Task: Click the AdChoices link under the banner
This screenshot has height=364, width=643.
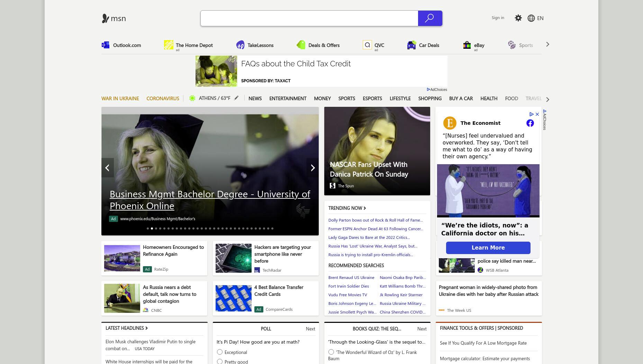Action: [x=437, y=90]
